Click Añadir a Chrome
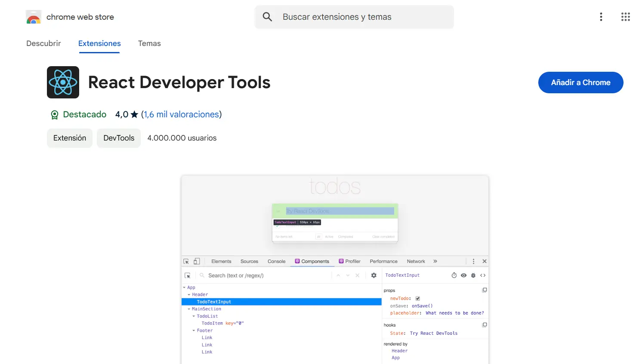The height and width of the screenshot is (364, 642). (x=580, y=83)
